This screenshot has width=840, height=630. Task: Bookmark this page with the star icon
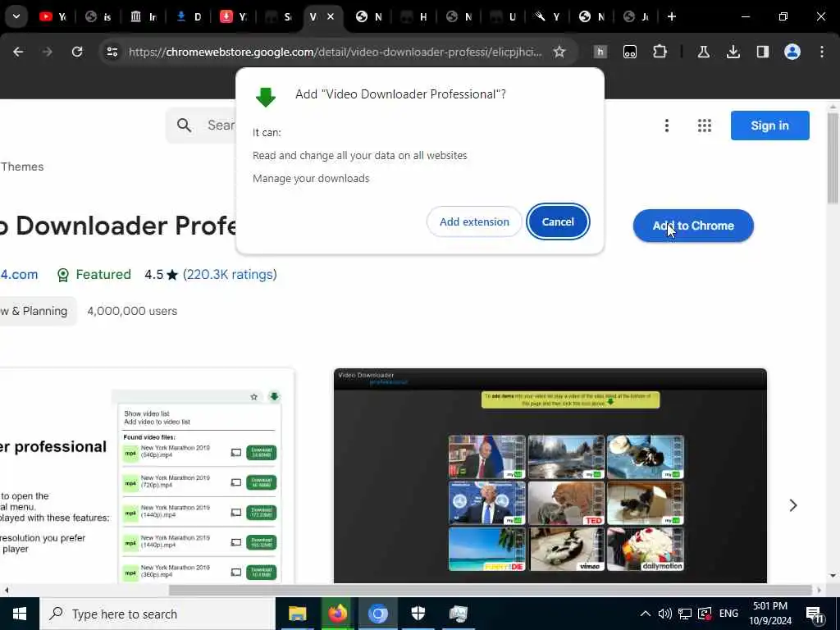[x=559, y=52]
